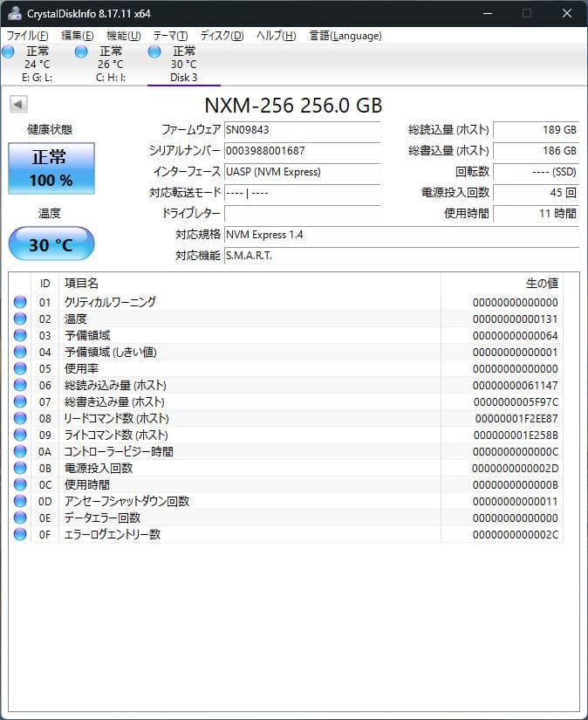
Task: Click the 生の値 column header
Action: [x=502, y=284]
